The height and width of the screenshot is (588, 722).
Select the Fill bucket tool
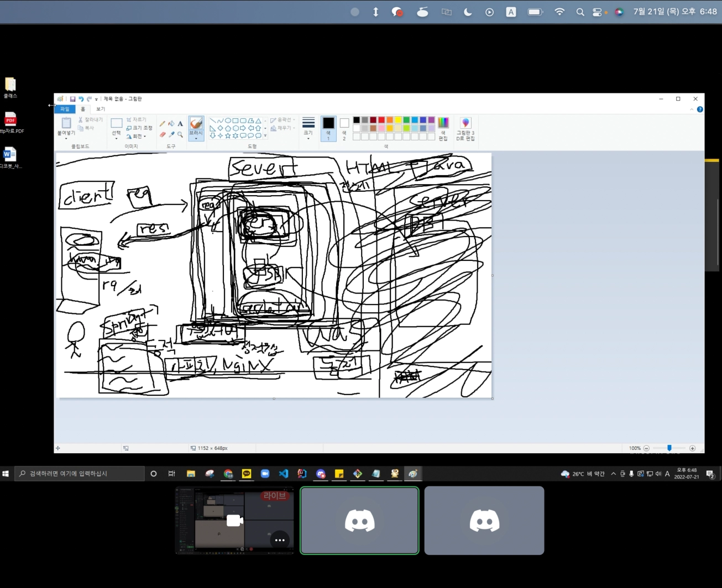click(171, 124)
